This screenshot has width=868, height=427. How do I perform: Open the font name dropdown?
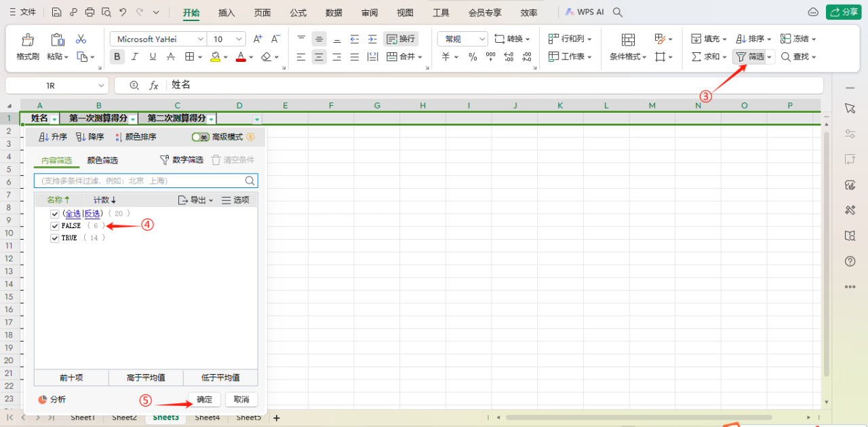(201, 39)
